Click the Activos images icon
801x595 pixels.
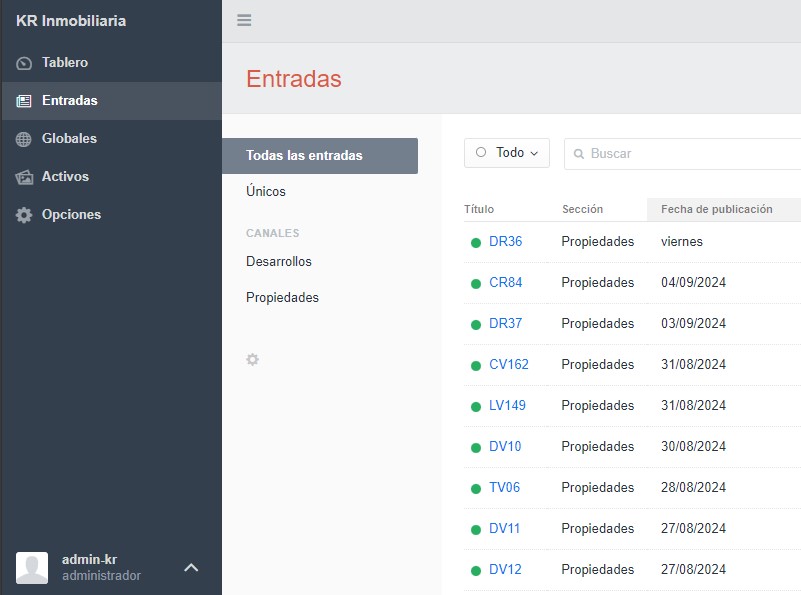24,177
